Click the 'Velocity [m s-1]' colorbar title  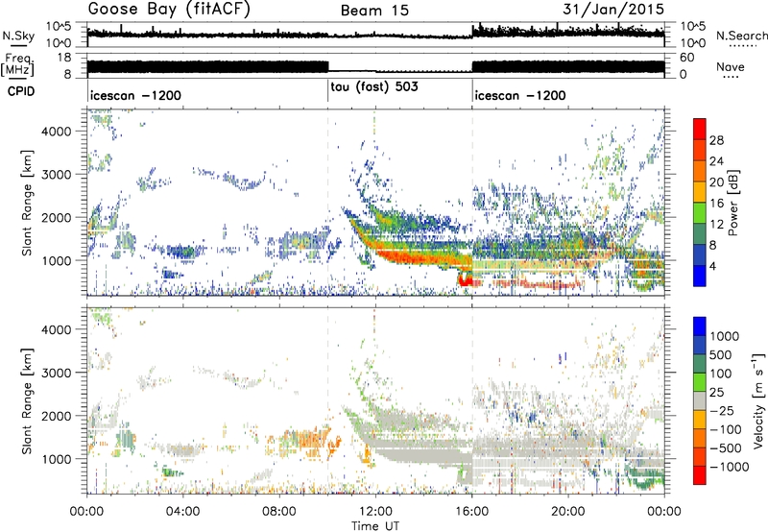(x=758, y=400)
